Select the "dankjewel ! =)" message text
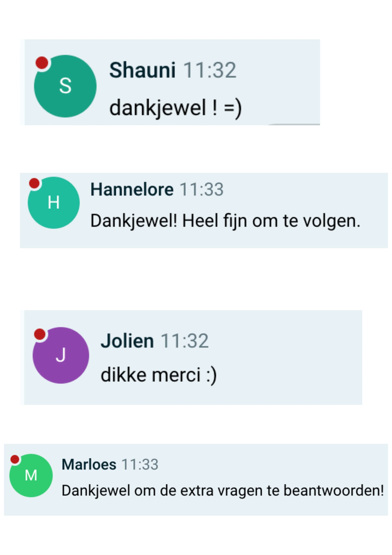Screen dimensions: 392x555 pos(175,108)
